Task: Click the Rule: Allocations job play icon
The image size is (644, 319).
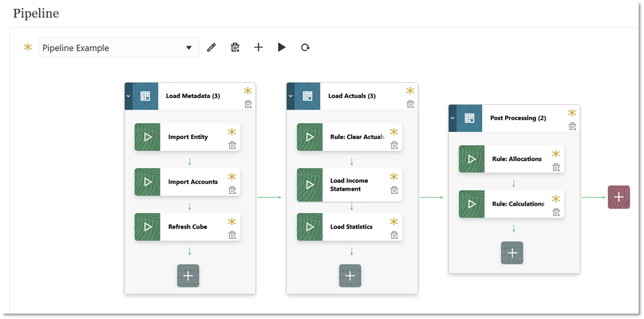Action: [x=471, y=159]
